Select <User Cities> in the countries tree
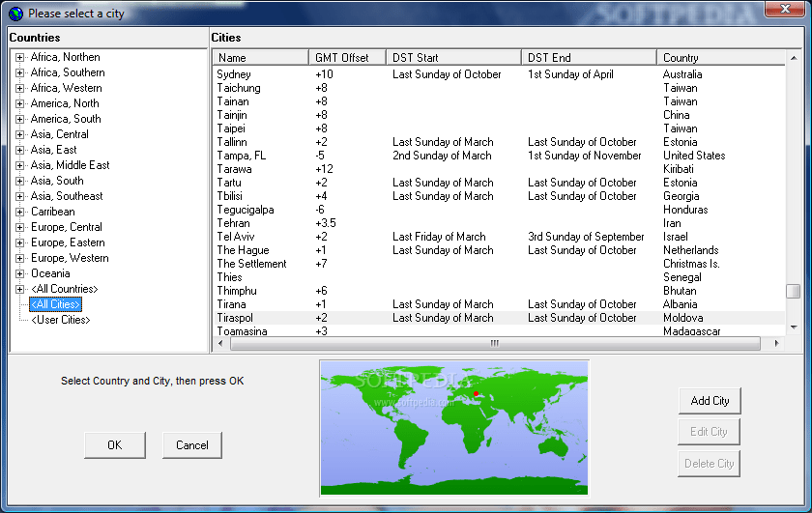The image size is (812, 513). point(61,320)
